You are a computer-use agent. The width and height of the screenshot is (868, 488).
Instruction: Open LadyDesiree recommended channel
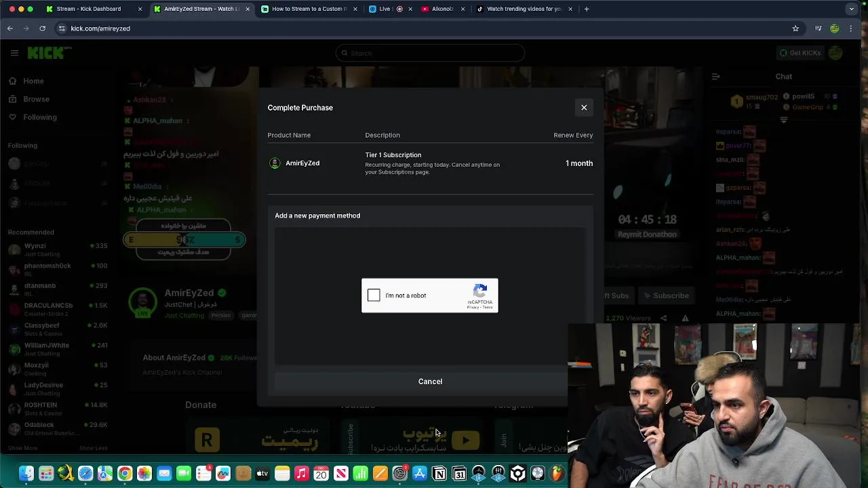[x=58, y=388]
